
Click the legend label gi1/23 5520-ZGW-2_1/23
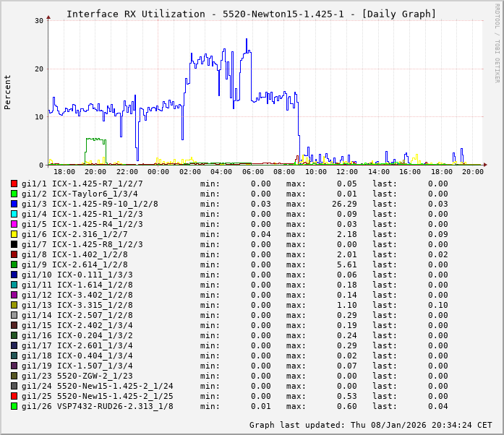pos(77,376)
